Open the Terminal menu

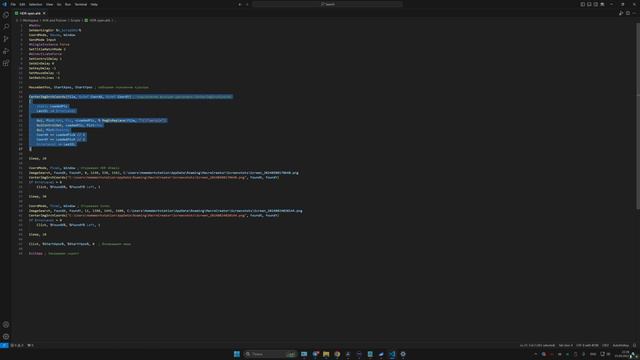pos(80,4)
